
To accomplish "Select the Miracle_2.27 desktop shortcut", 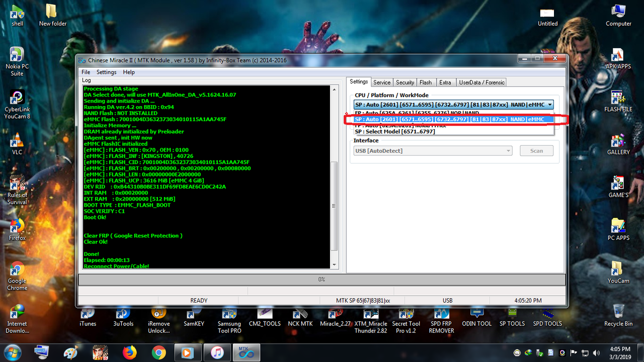I will [336, 317].
